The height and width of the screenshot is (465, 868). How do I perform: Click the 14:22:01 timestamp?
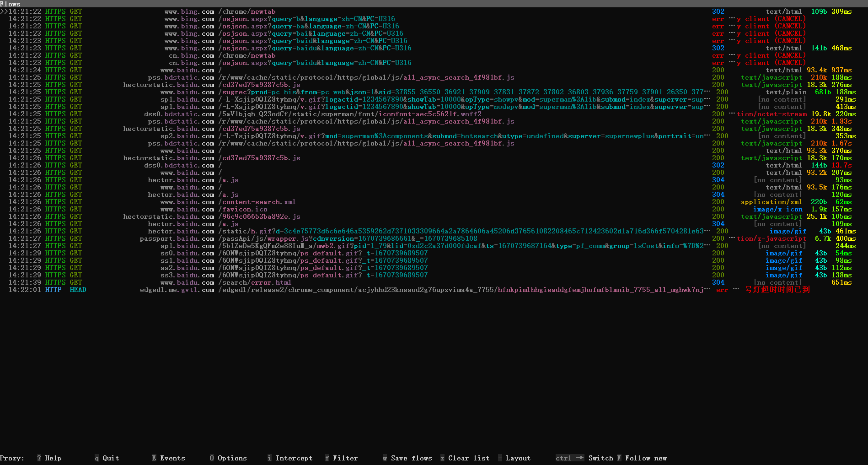pyautogui.click(x=25, y=290)
